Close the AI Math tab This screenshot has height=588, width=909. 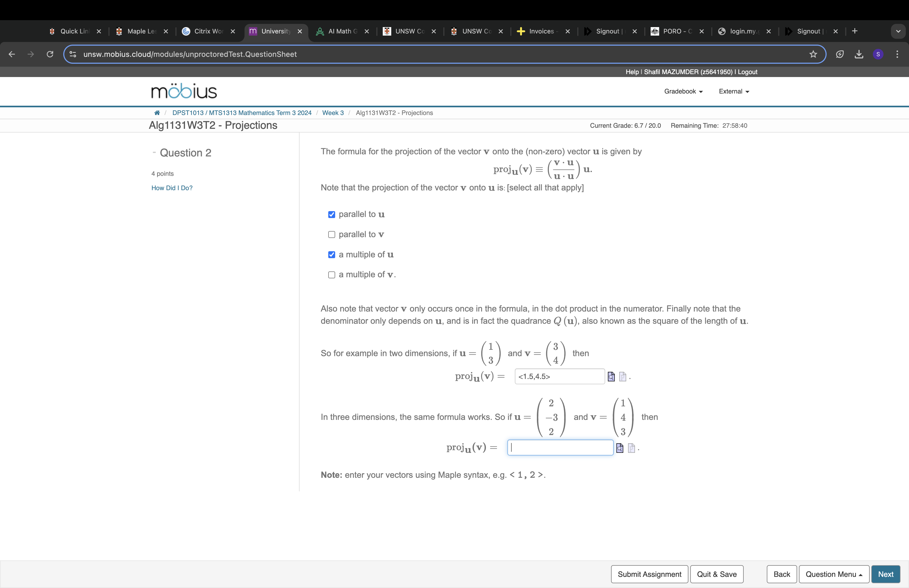[x=367, y=31]
